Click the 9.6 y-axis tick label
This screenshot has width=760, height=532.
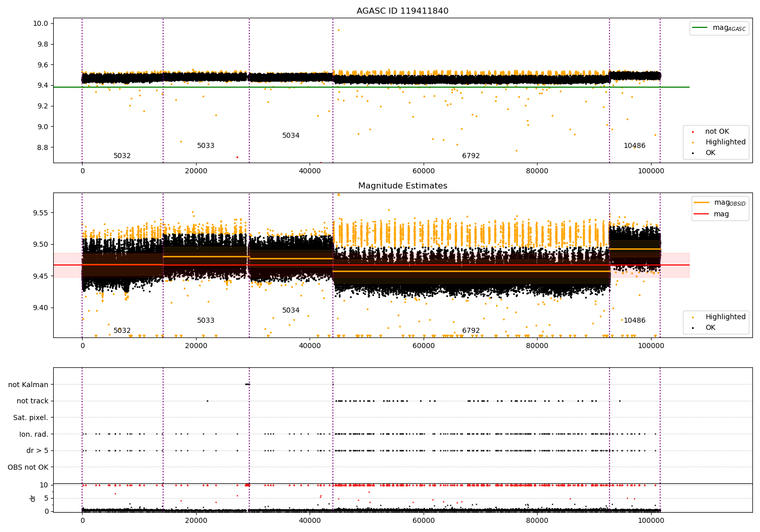(43, 65)
